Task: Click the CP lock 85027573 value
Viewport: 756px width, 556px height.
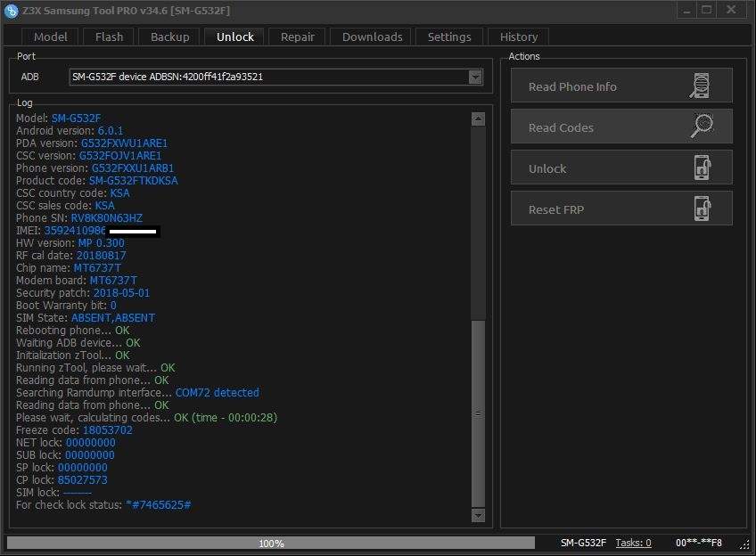Action: [x=82, y=480]
